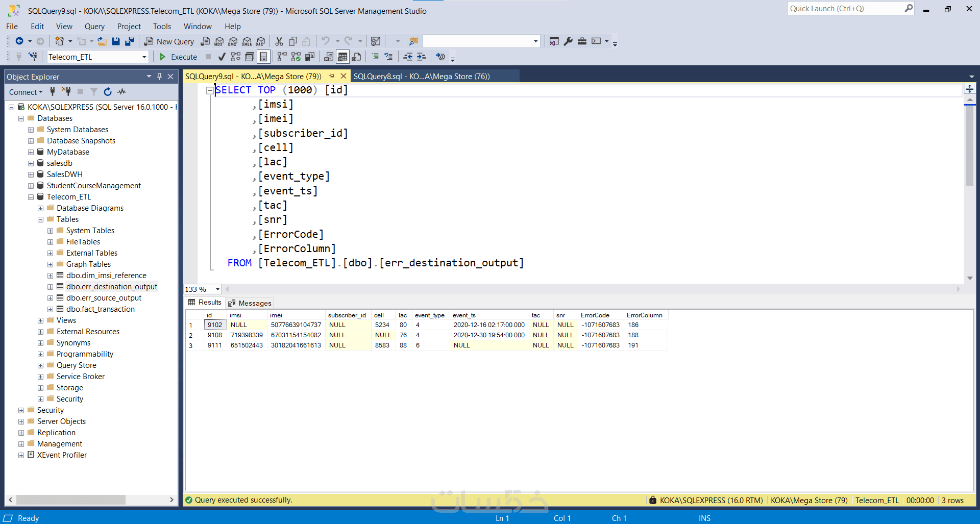Select the StudentCourseManagement database
980x524 pixels.
click(94, 186)
